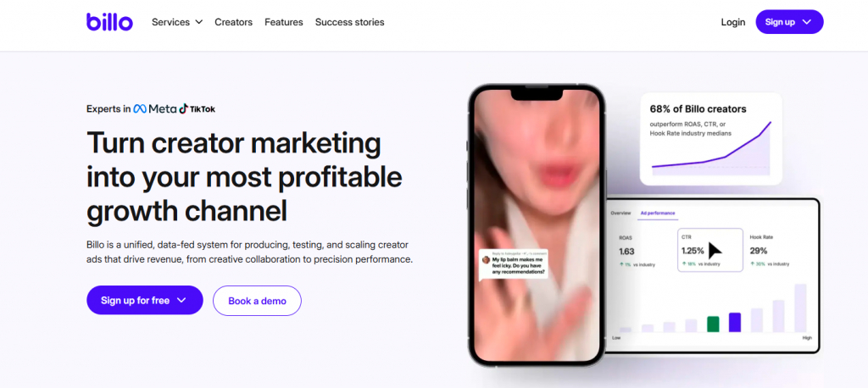Screen dimensions: 868x388
Task: Click the billo logo
Action: pos(109,22)
